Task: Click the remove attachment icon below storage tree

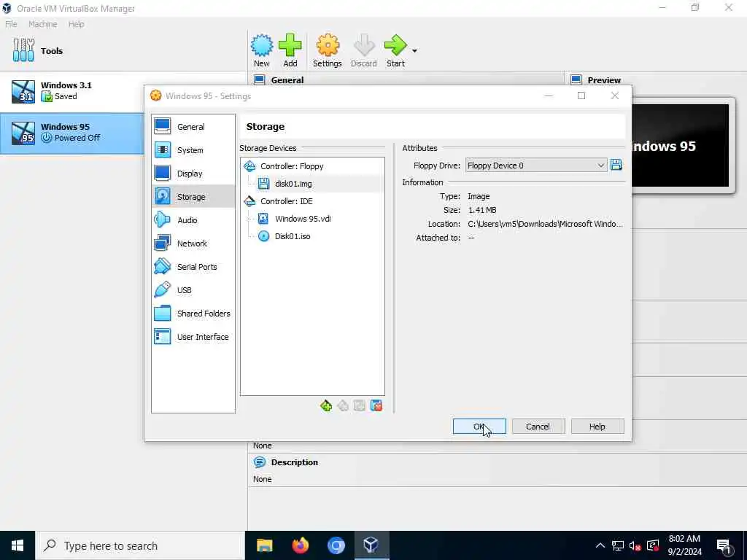Action: [376, 405]
